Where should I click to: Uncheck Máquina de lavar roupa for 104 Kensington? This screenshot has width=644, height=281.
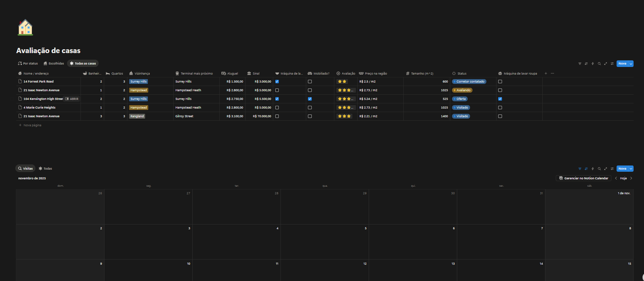pos(500,99)
